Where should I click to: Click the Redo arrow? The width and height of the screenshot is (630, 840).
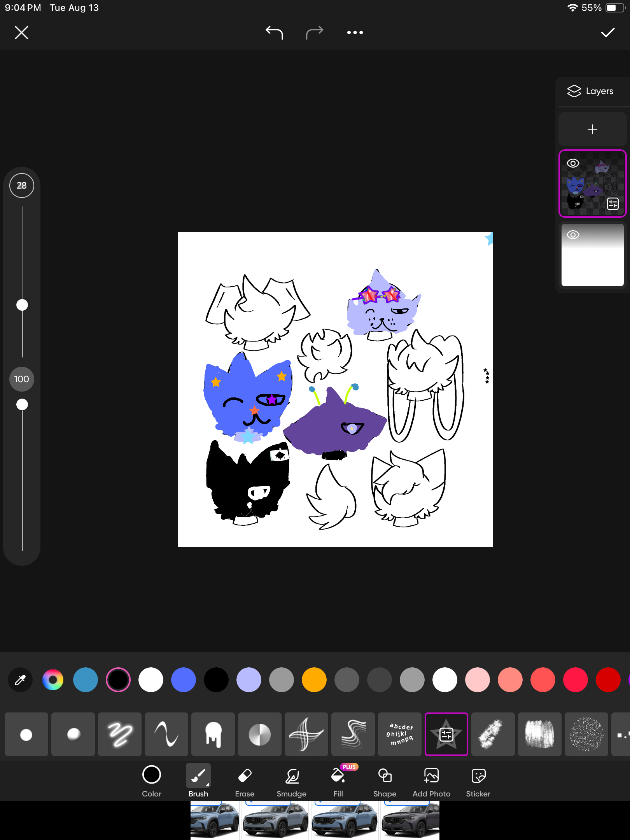(314, 33)
